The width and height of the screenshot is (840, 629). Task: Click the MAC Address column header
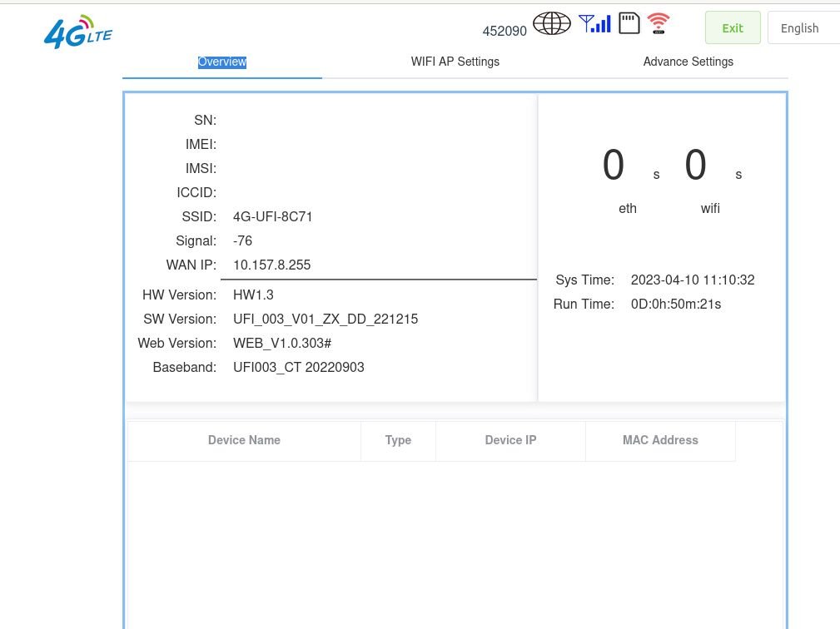[660, 440]
